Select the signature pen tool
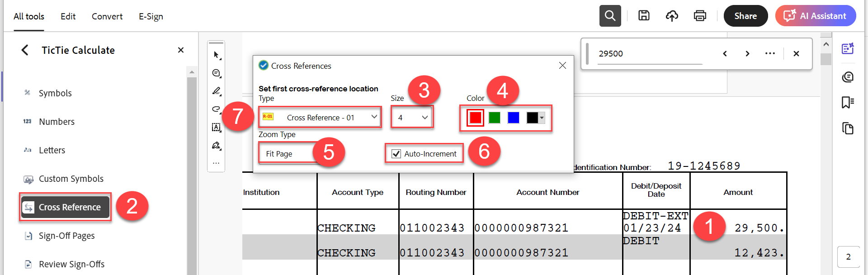This screenshot has height=275, width=868. click(x=216, y=146)
